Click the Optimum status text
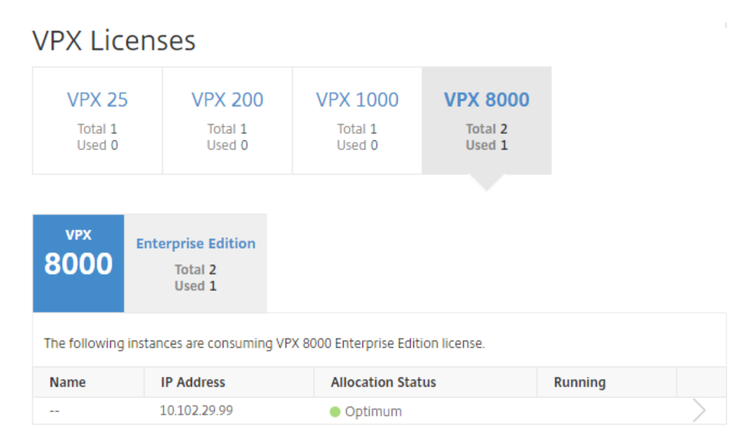 click(373, 412)
